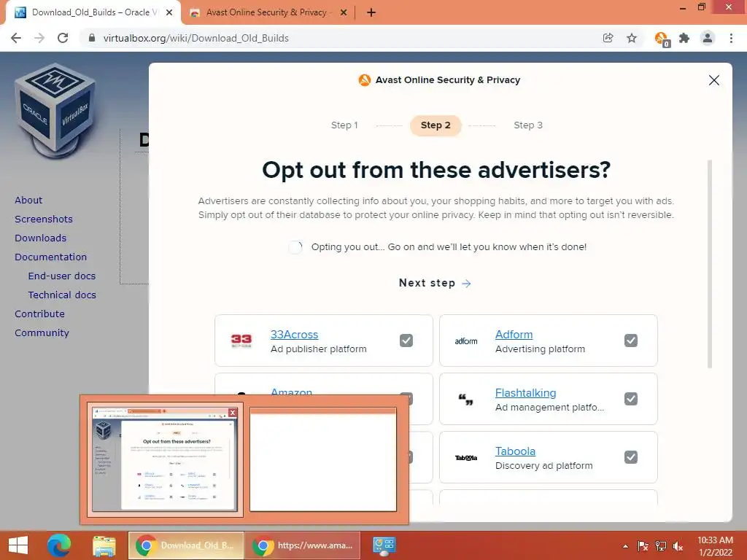Image resolution: width=747 pixels, height=560 pixels.
Task: Click Download_Old_B... Chrome taskbar button
Action: point(186,545)
